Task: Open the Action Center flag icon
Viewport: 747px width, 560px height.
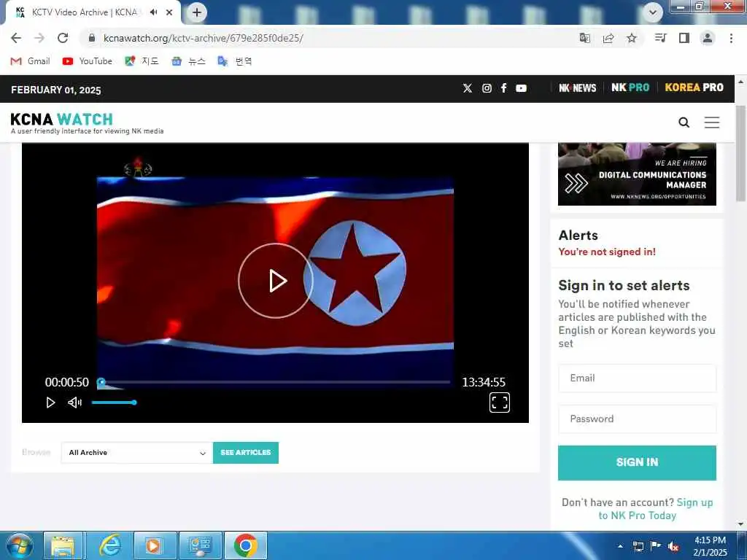Action: click(x=656, y=546)
